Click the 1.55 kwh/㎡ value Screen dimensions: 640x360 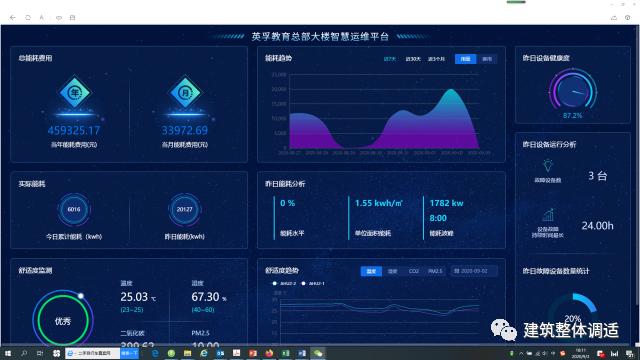379,203
